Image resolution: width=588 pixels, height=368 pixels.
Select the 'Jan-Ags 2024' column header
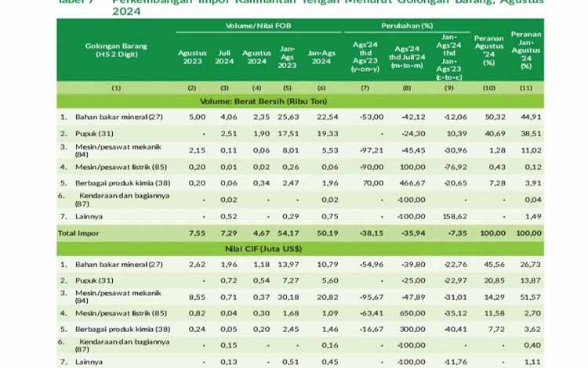(321, 57)
